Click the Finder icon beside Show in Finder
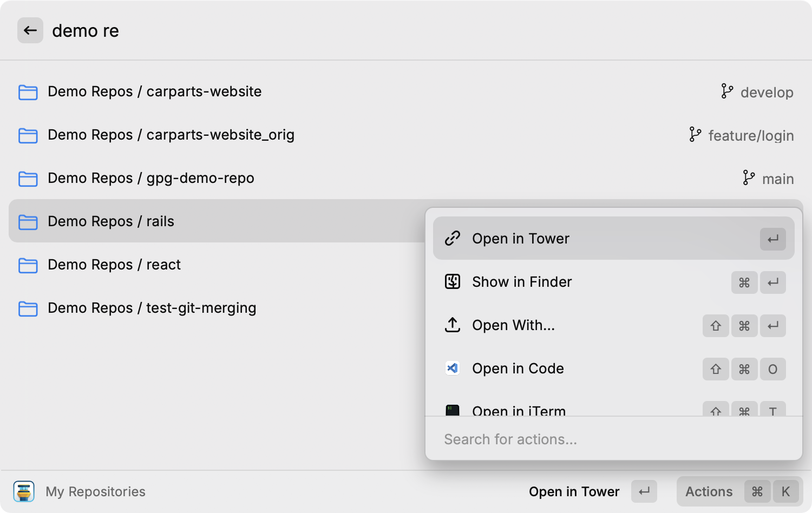The height and width of the screenshot is (513, 812). [452, 281]
